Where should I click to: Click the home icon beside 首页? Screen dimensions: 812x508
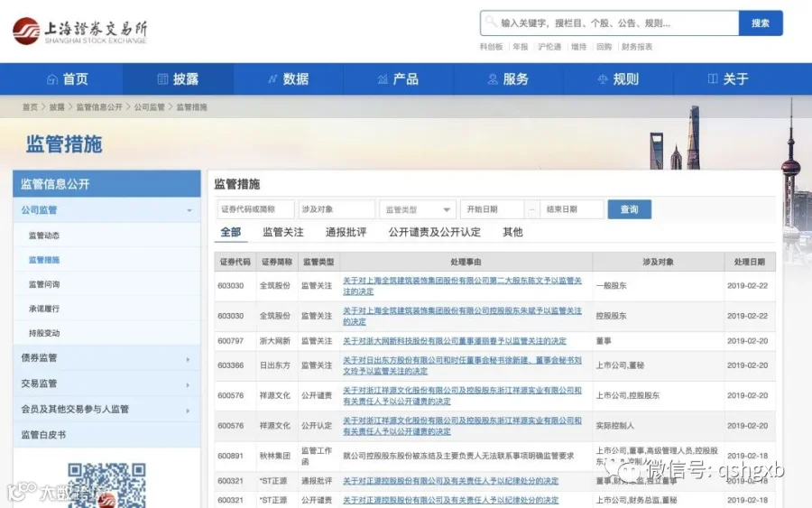click(51, 79)
